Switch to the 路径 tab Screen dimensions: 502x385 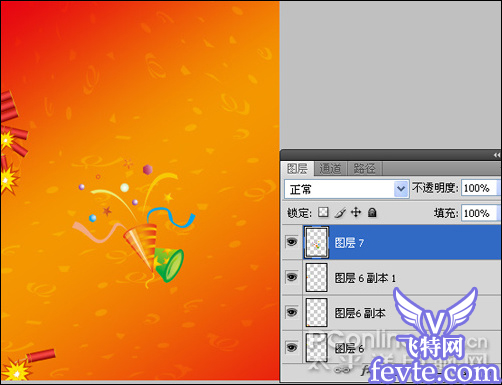point(364,169)
